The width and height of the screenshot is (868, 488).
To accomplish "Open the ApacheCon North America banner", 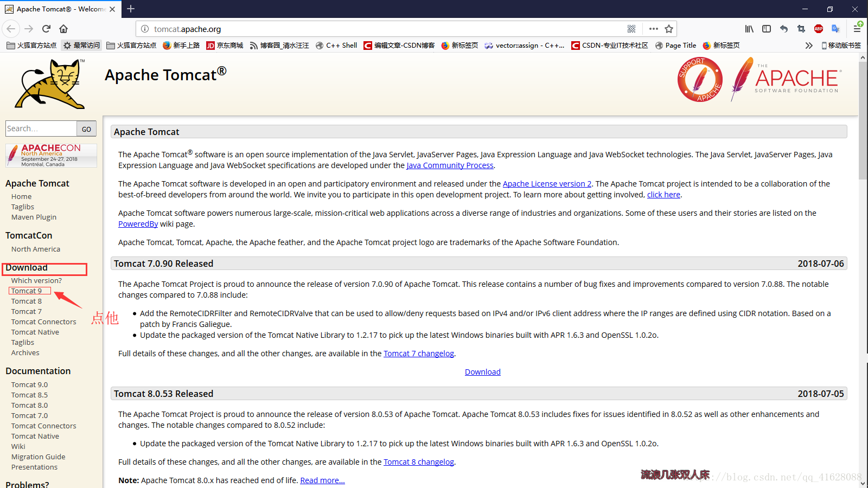I will click(51, 156).
